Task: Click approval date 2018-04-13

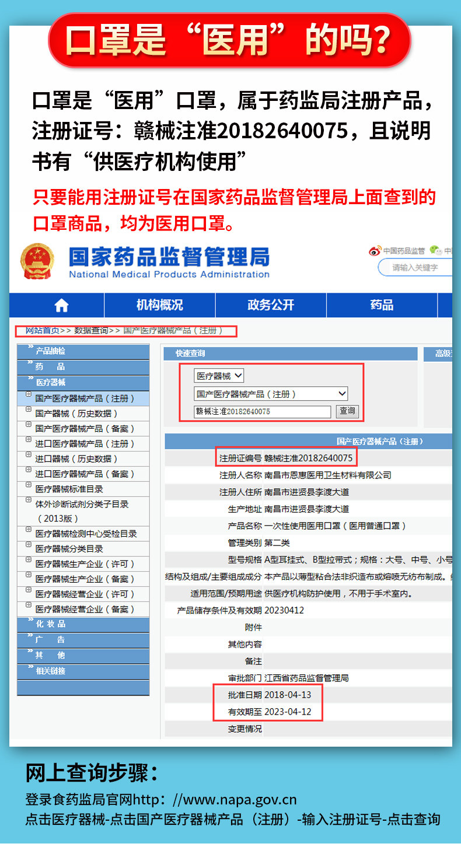Action: (x=288, y=695)
